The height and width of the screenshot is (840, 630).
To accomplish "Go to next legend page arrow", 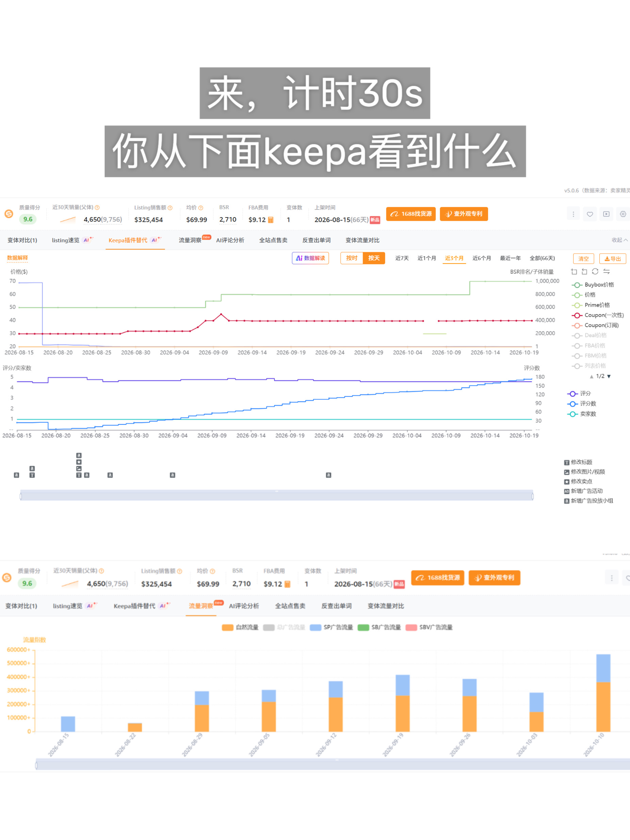I will (609, 376).
